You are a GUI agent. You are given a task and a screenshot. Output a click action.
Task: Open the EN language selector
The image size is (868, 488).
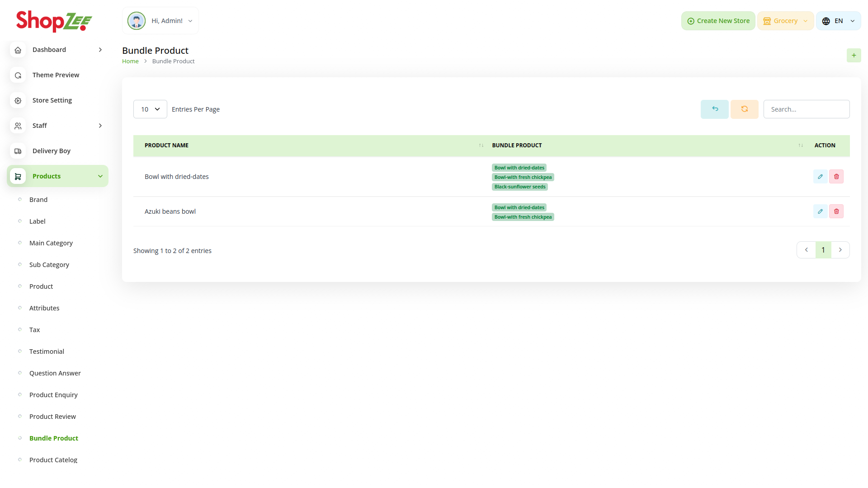(x=838, y=21)
